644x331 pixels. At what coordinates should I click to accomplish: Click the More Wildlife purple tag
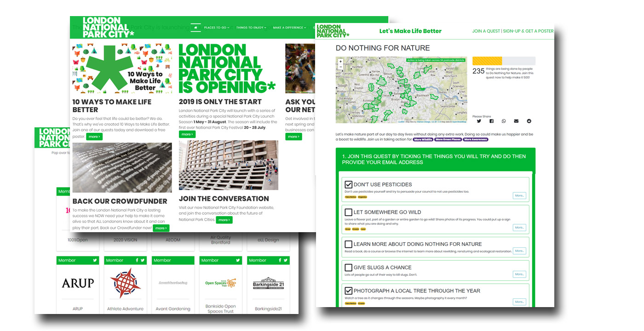click(x=423, y=139)
